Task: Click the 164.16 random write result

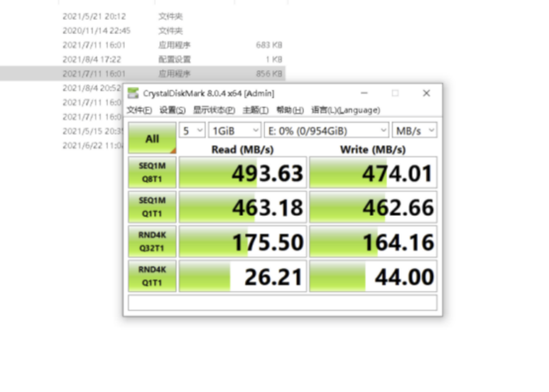Action: pos(373,242)
